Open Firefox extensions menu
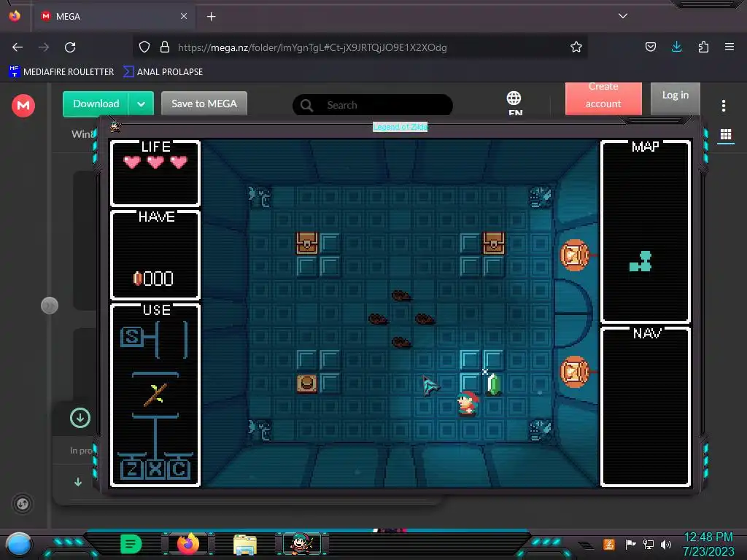The width and height of the screenshot is (747, 560). coord(703,47)
